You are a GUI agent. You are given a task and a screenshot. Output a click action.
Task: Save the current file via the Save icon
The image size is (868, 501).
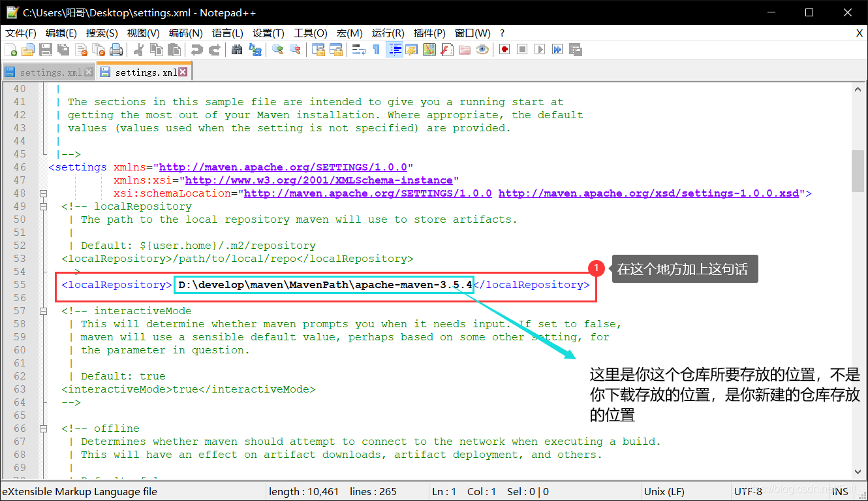click(x=46, y=50)
